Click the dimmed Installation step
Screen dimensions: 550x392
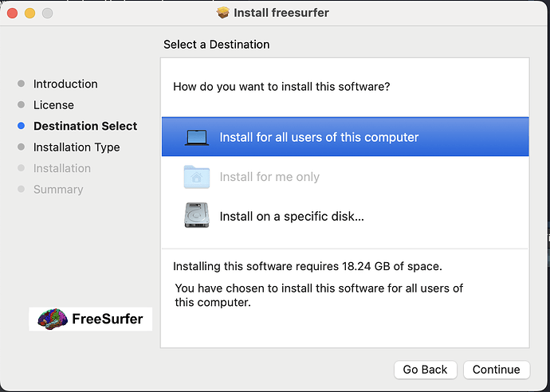point(62,168)
